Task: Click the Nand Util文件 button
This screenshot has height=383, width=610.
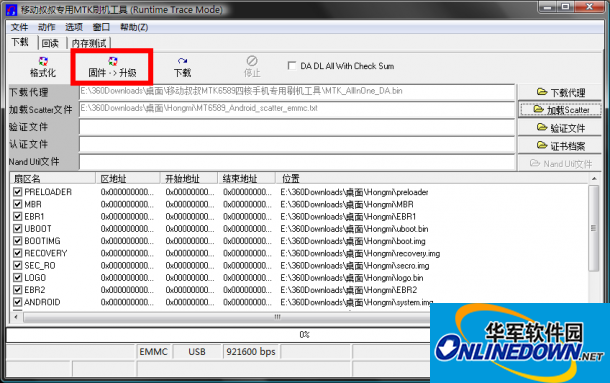Action: (560, 163)
